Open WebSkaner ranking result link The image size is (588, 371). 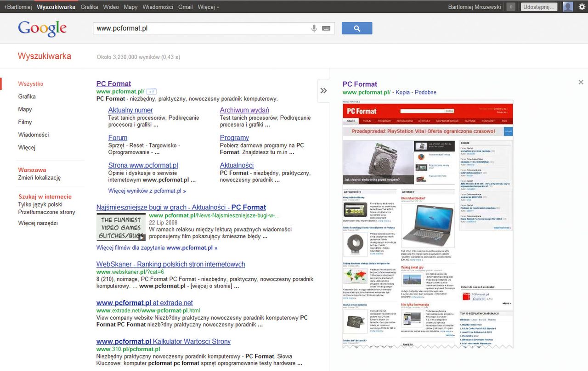point(170,264)
